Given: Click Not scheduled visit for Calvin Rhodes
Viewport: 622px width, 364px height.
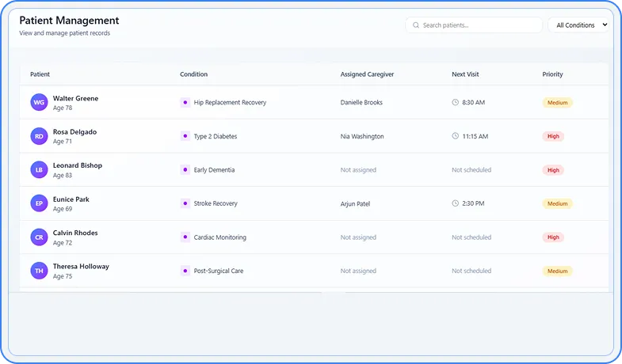Looking at the screenshot, I should [471, 237].
